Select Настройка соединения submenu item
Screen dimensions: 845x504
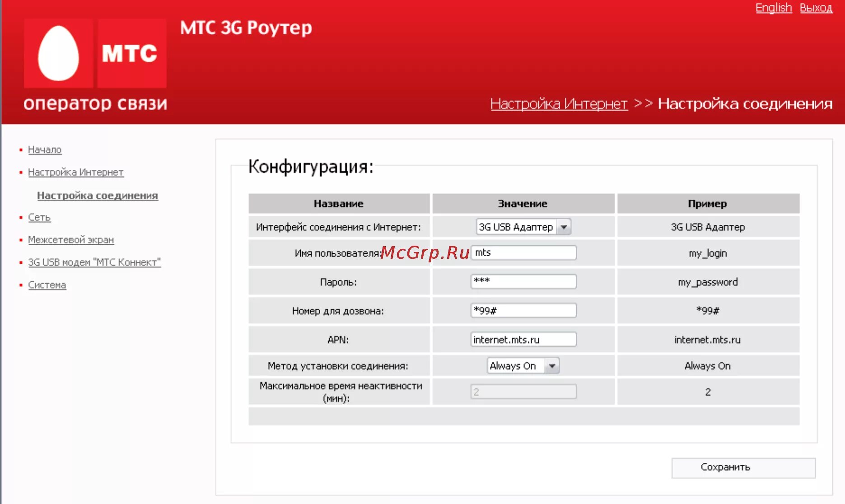click(x=98, y=196)
